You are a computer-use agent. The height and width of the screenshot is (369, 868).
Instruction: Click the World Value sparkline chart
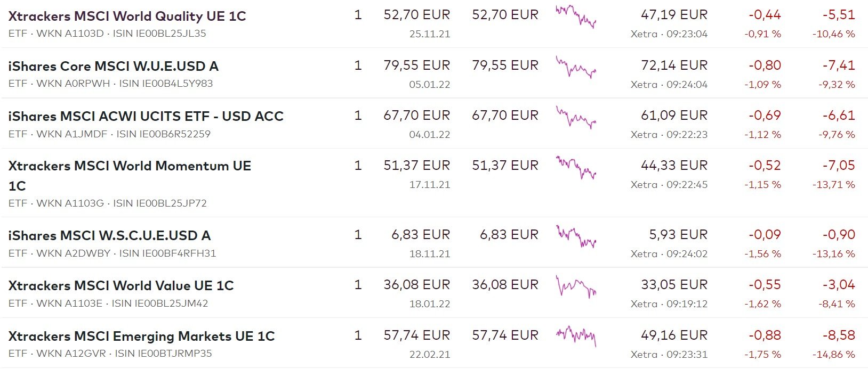pos(575,286)
